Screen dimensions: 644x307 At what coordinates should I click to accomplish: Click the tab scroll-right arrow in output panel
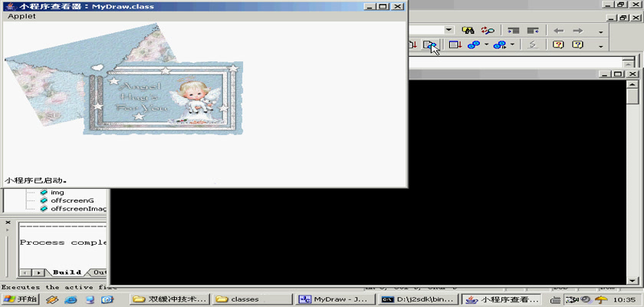tap(38, 273)
